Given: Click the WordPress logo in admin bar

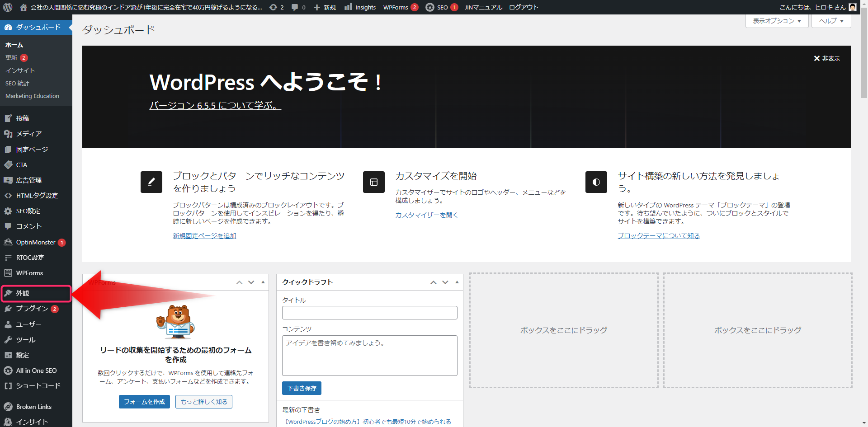Looking at the screenshot, I should (8, 7).
